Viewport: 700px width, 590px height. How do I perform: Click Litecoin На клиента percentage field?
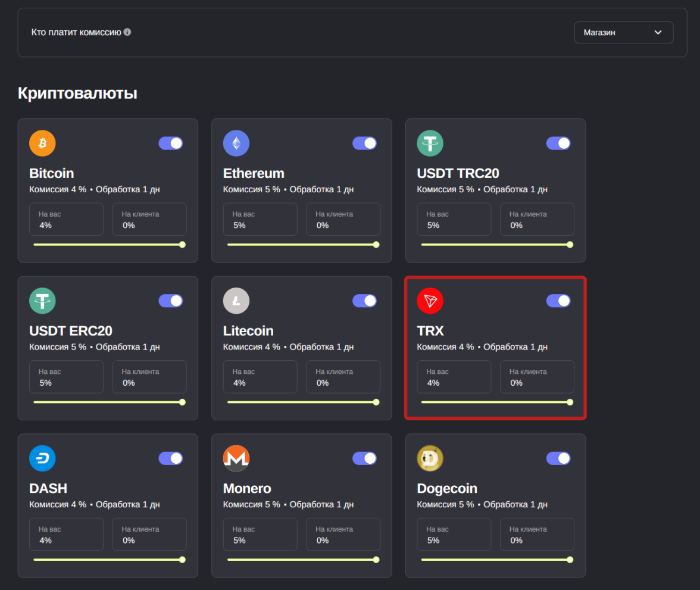coord(343,377)
